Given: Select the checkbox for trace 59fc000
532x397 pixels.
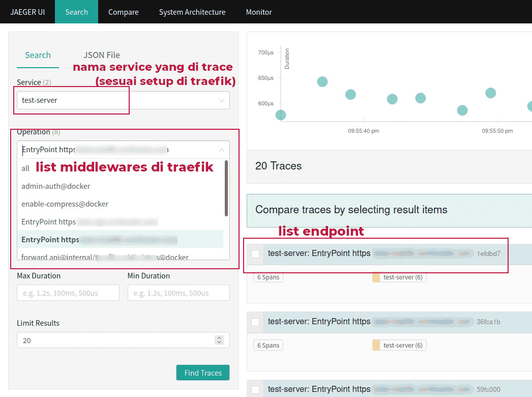Looking at the screenshot, I should 255,390.
